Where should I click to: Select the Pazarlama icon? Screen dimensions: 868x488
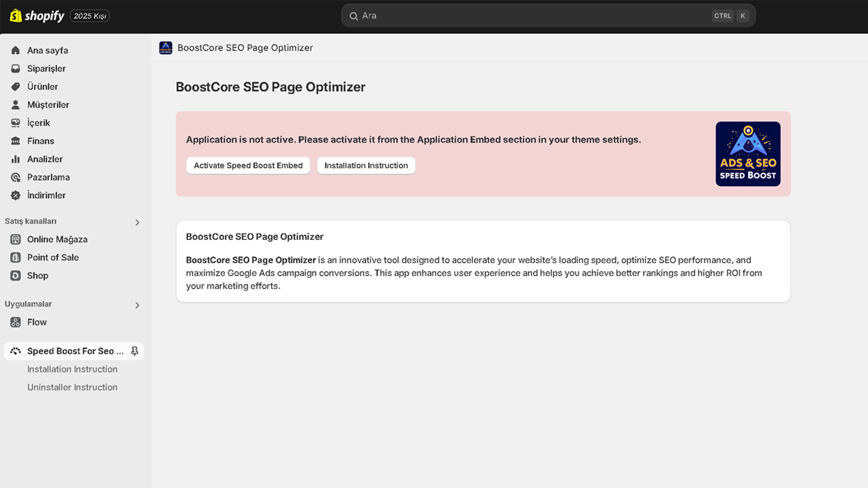click(15, 177)
